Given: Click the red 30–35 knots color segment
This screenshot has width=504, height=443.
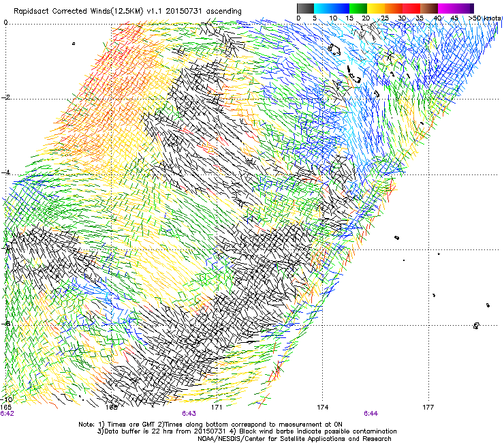Looking at the screenshot, I should point(411,8).
